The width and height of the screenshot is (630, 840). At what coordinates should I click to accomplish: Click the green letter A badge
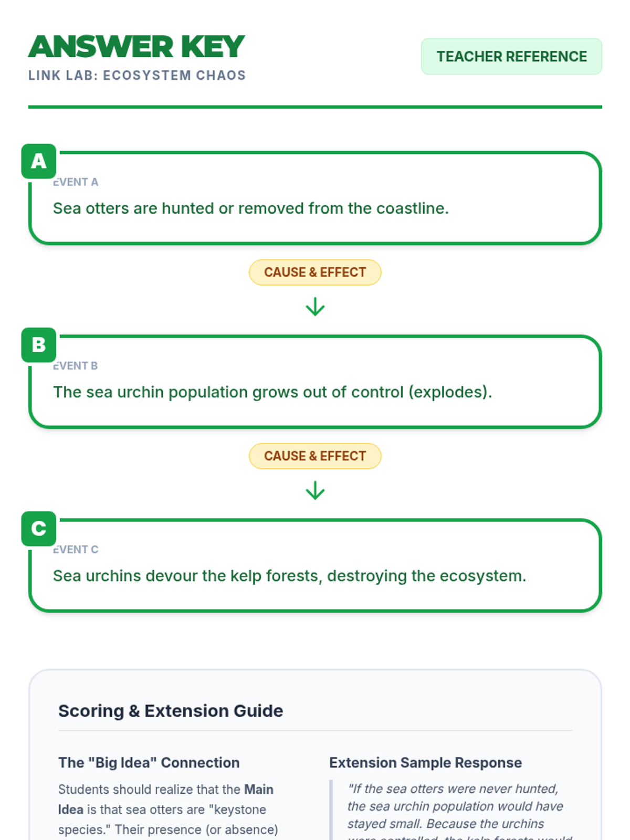pyautogui.click(x=39, y=161)
